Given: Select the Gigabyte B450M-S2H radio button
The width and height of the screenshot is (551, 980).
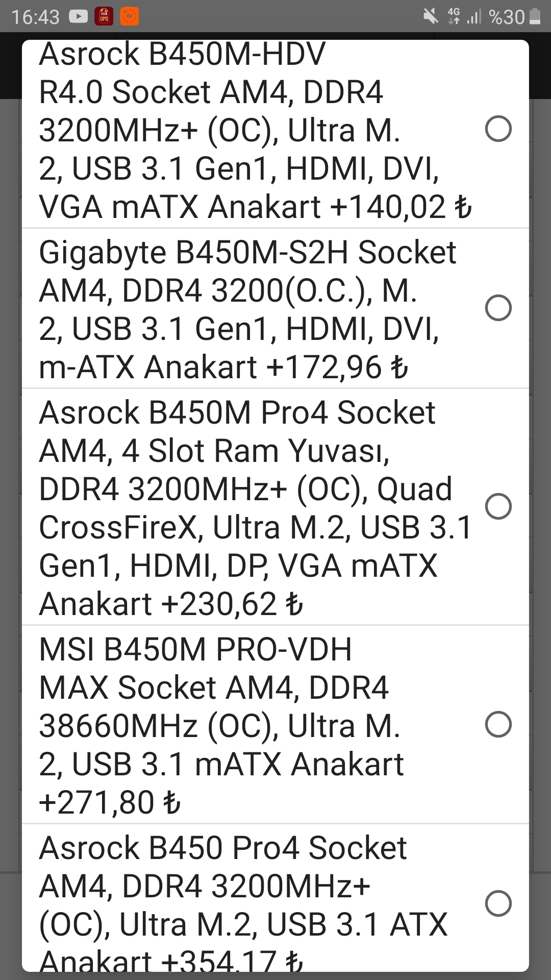Looking at the screenshot, I should (498, 308).
